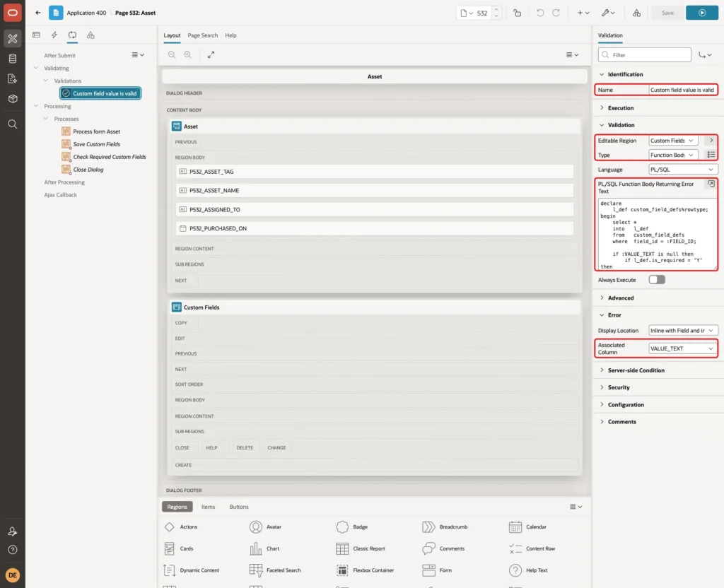
Task: Click the search magnifier in left sidebar
Action: point(13,124)
